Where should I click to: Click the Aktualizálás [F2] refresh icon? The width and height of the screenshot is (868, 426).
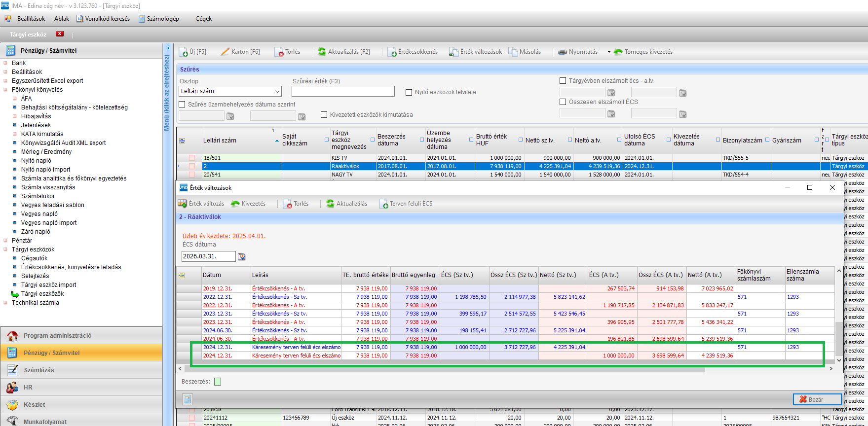pyautogui.click(x=322, y=52)
